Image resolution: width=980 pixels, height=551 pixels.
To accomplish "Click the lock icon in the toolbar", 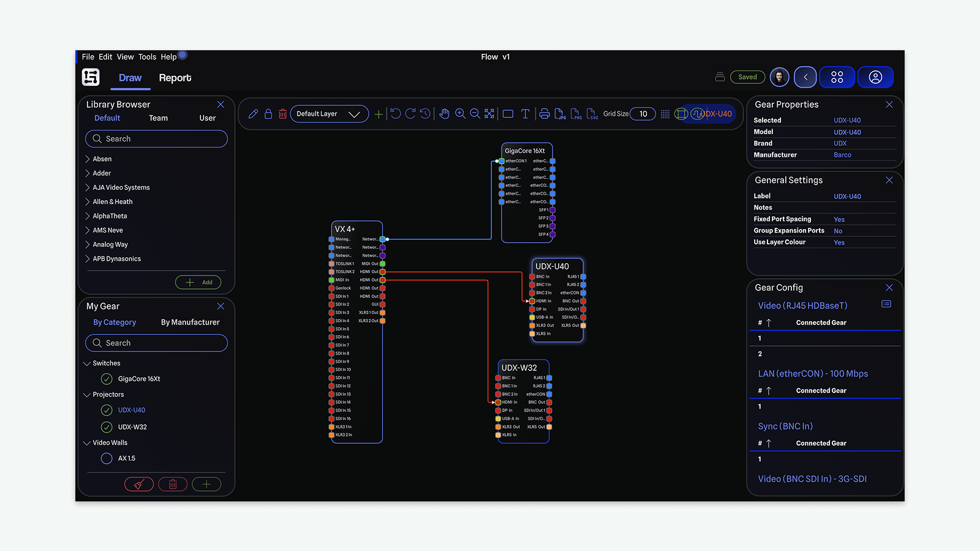I will 268,114.
